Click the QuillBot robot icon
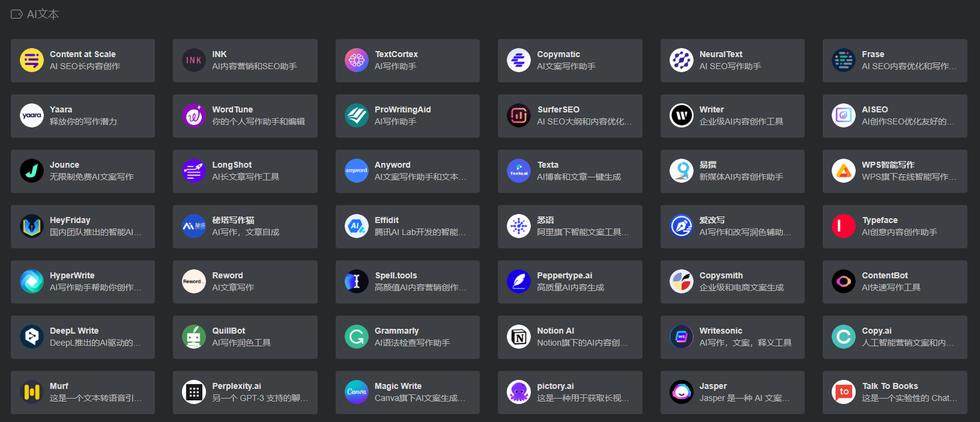The image size is (980, 422). [x=194, y=337]
